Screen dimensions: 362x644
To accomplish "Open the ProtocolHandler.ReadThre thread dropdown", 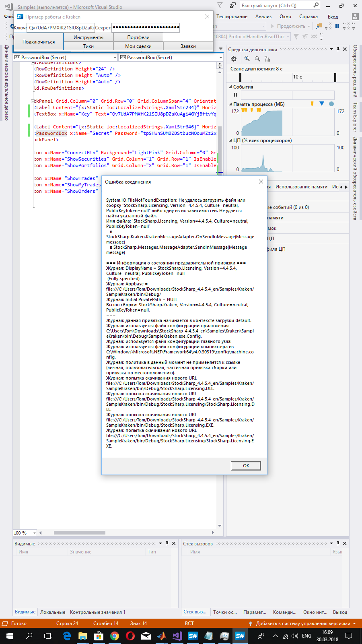I will tap(288, 37).
